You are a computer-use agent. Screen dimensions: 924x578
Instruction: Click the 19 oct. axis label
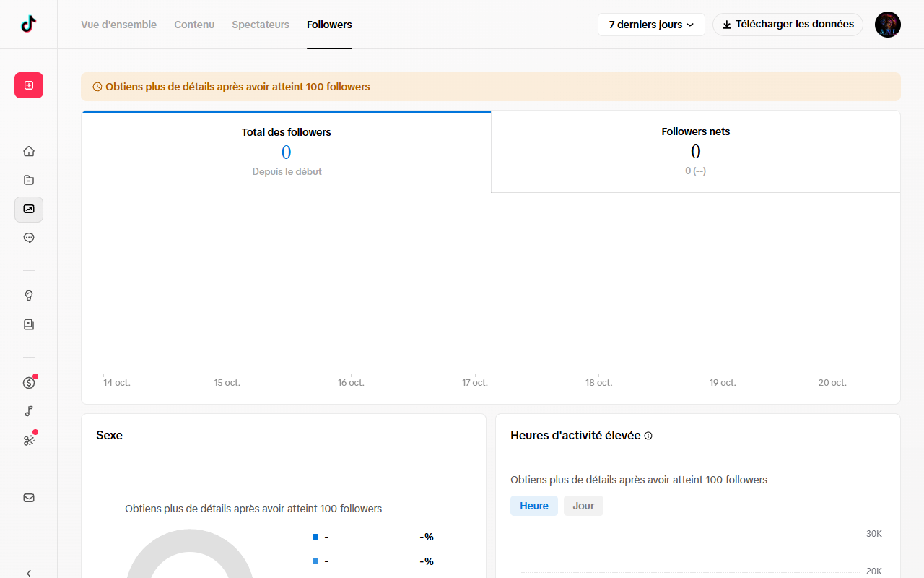(723, 383)
